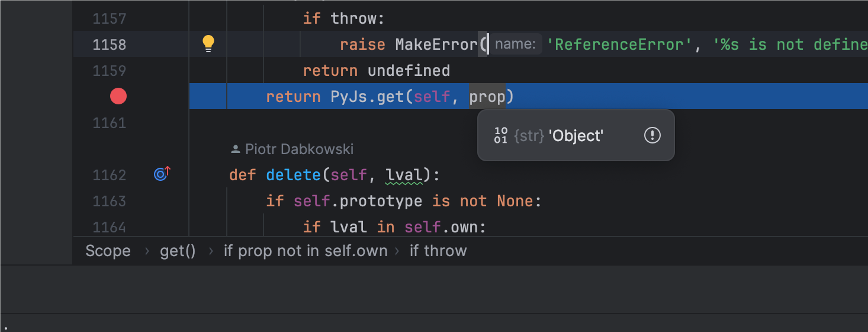
Task: Open the Piotr Dabkowski author annotation
Action: point(299,149)
